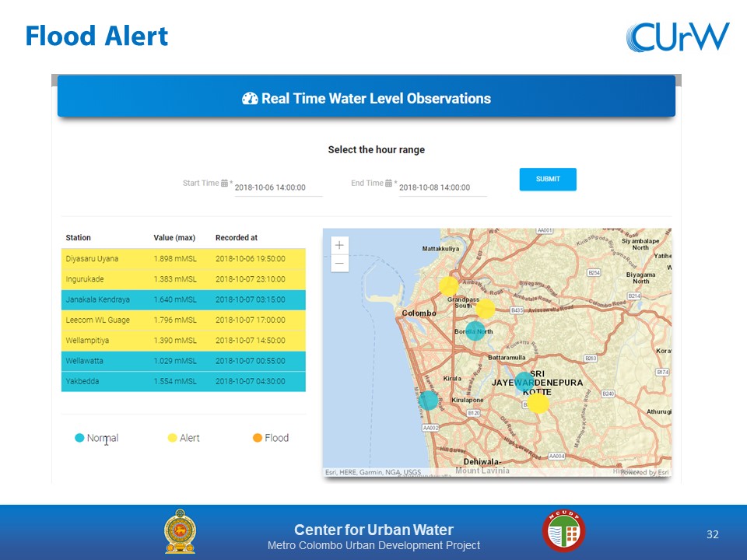Click the Station column header
747x560 pixels.
click(x=78, y=238)
